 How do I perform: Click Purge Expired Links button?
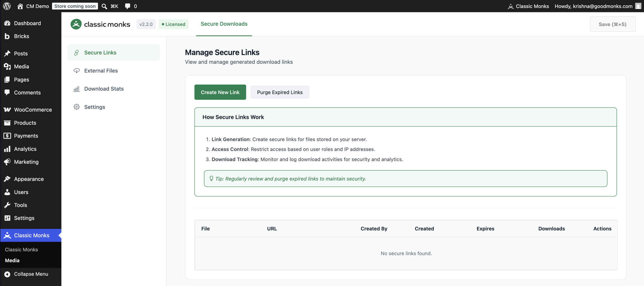click(x=280, y=92)
